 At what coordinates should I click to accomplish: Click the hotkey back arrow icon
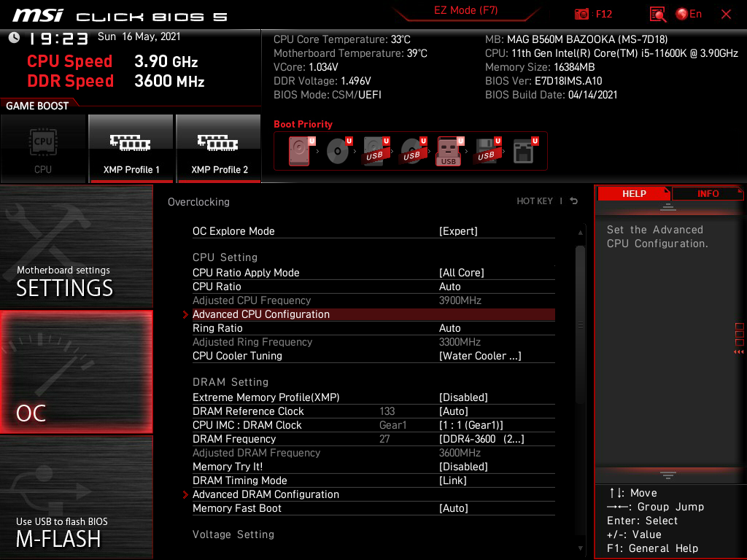574,201
